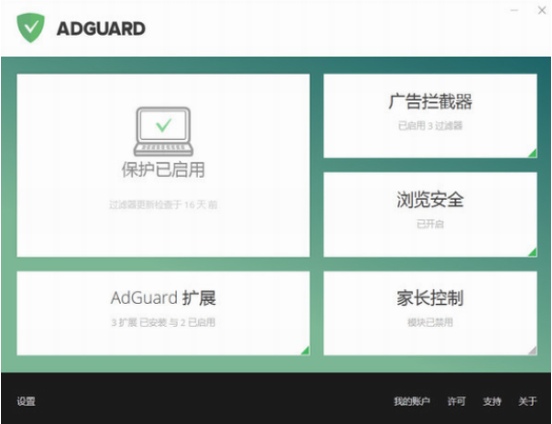The width and height of the screenshot is (552, 424).
Task: Click the 3 扩展 已安装 与 2 已启用 text
Action: click(163, 322)
